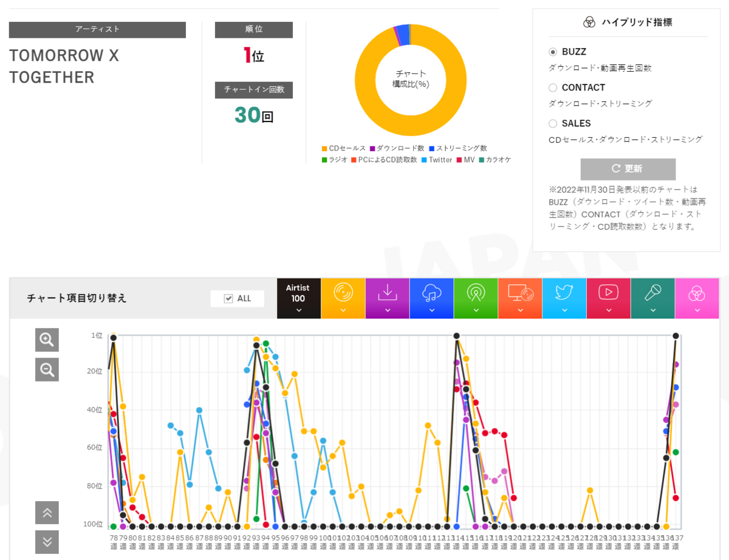This screenshot has height=560, width=729.
Task: Click the hybrid indicator icon beside ハイブリッド指標
Action: click(589, 22)
